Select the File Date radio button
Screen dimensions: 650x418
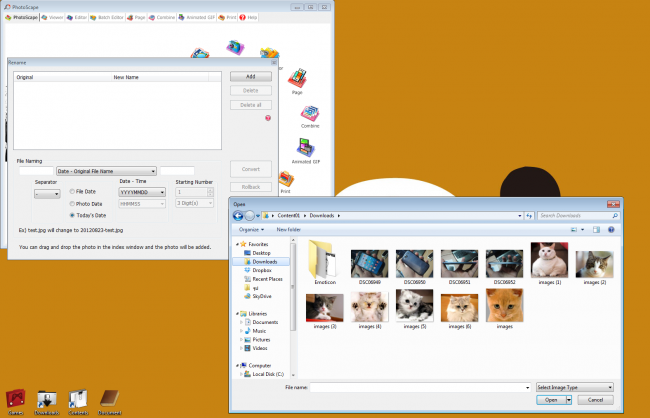(x=72, y=192)
